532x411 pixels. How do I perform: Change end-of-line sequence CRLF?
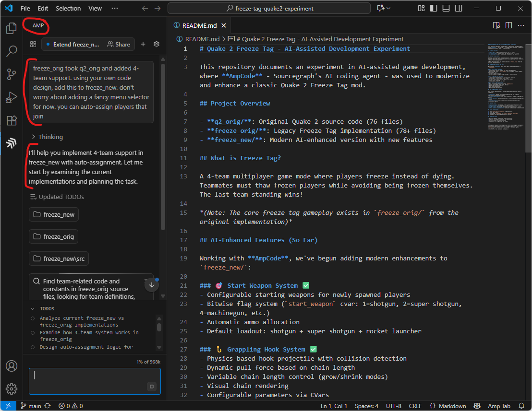(x=415, y=406)
